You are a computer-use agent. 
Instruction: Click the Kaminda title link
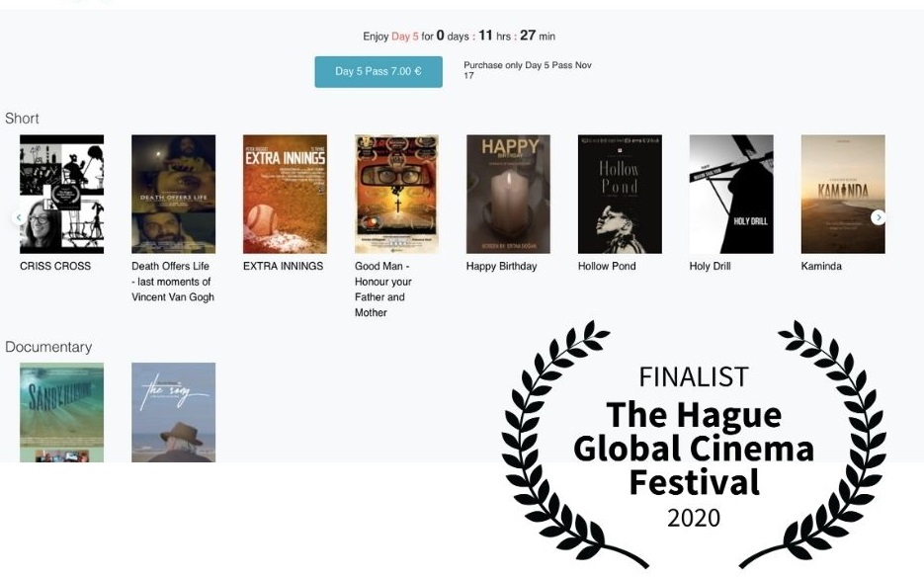tap(821, 267)
